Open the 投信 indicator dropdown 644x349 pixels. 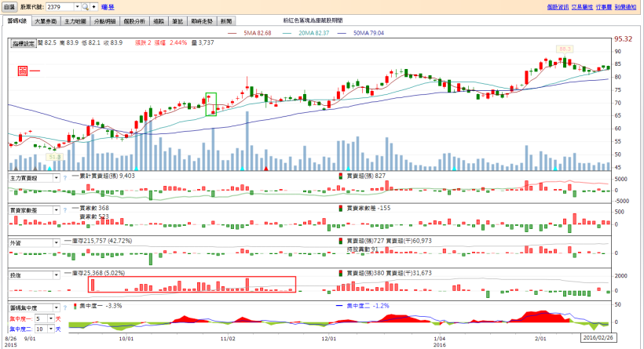coord(56,275)
